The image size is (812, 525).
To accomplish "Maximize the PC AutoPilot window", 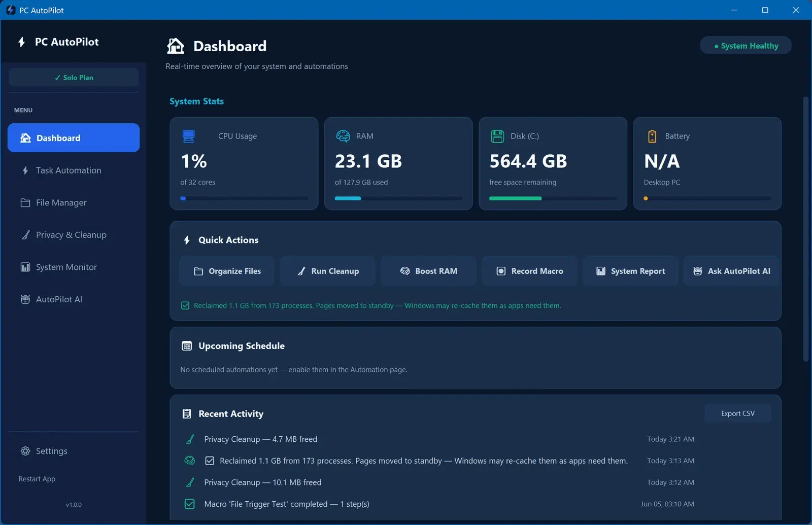I will pos(765,10).
